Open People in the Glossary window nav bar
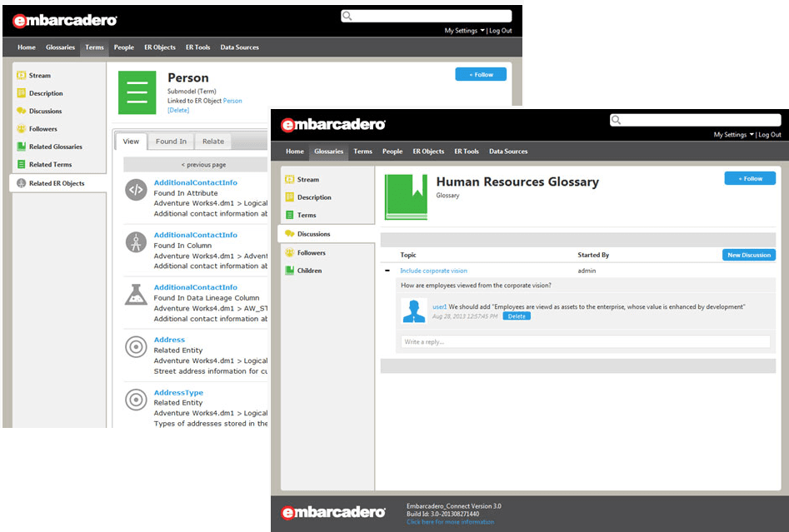789x532 pixels. coord(392,152)
